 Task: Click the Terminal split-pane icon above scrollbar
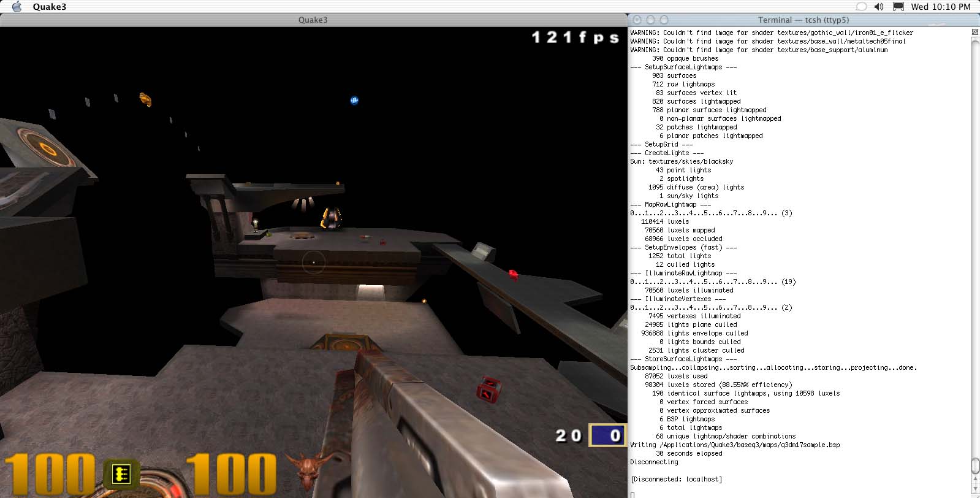pos(975,32)
